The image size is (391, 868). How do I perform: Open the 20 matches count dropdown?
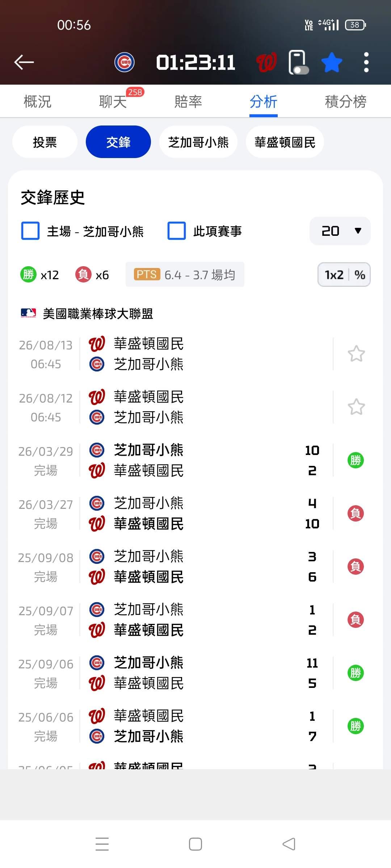tap(340, 231)
